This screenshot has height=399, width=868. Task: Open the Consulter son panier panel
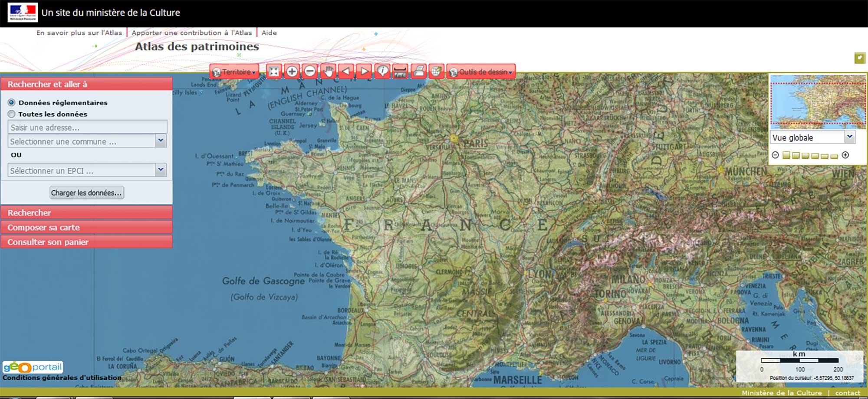(87, 242)
